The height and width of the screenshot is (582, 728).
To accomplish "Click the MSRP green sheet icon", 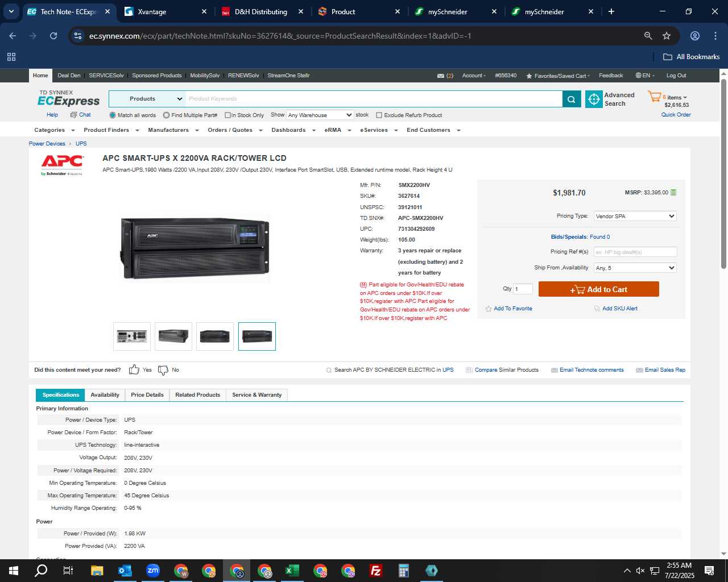I will coord(673,192).
